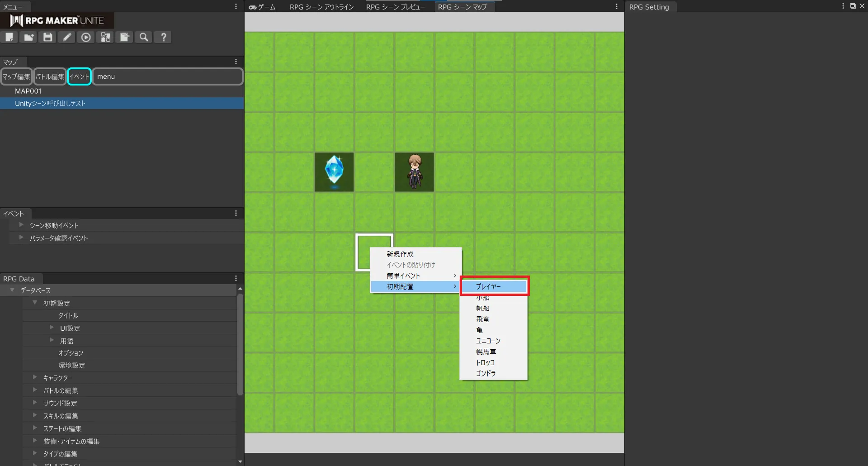
Task: Open the RPG Data panel kebab options
Action: (236, 278)
